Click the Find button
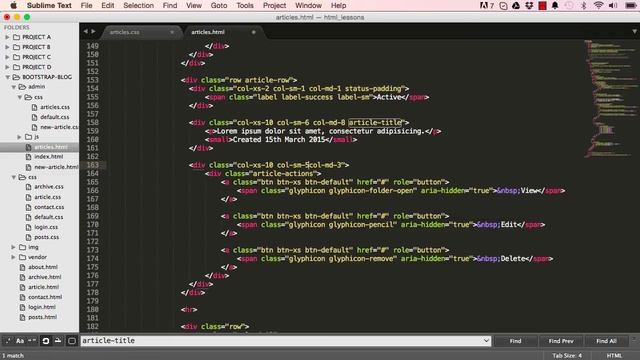This screenshot has width=640, height=360. pyautogui.click(x=515, y=341)
